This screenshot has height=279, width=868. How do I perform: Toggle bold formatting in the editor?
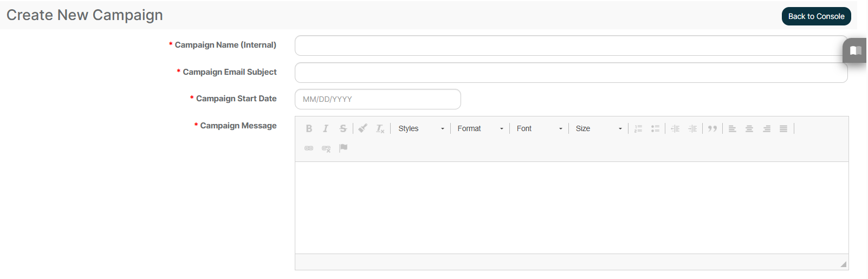(309, 128)
